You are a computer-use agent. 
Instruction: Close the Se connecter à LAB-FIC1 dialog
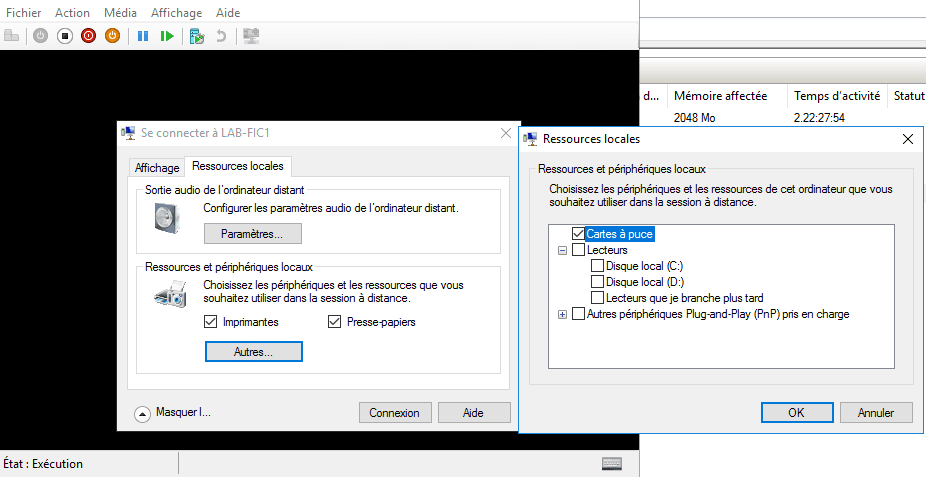(x=506, y=133)
